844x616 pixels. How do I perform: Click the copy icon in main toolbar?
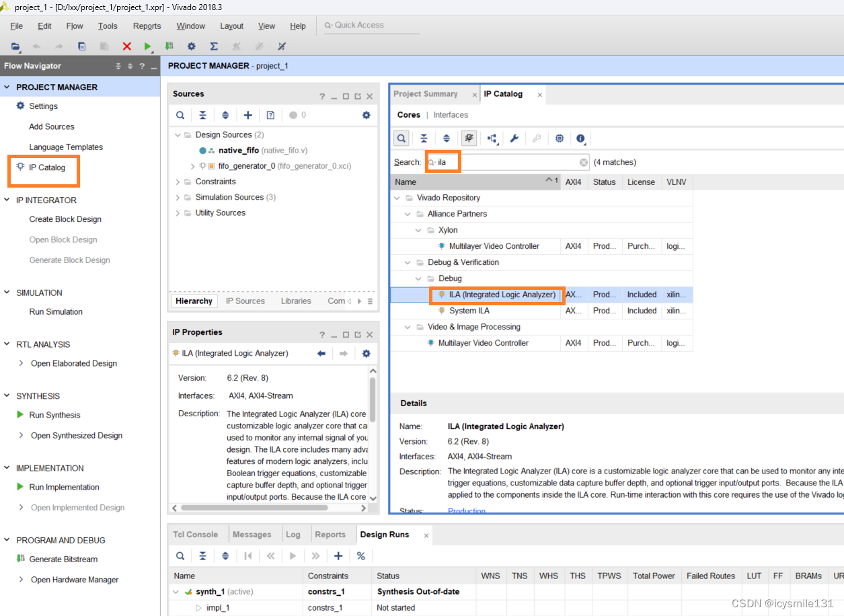[x=82, y=46]
